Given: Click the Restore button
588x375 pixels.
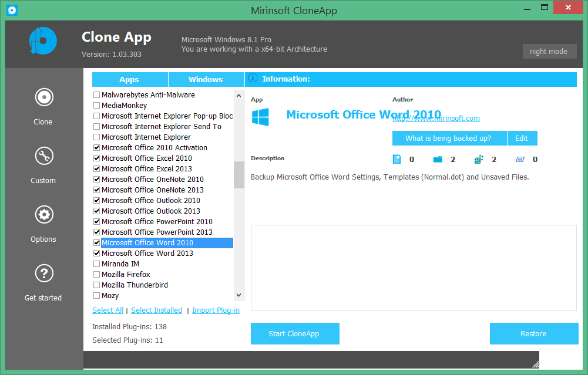Looking at the screenshot, I should (x=534, y=333).
